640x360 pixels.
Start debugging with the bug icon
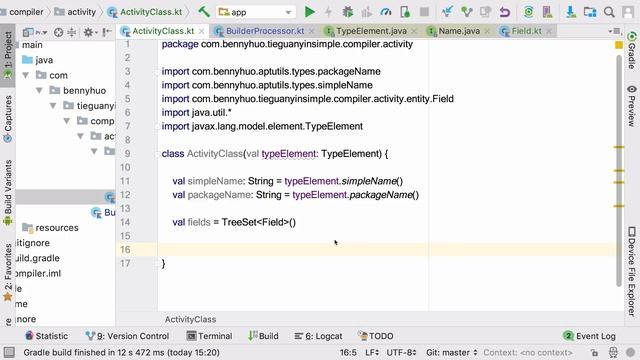(x=348, y=12)
